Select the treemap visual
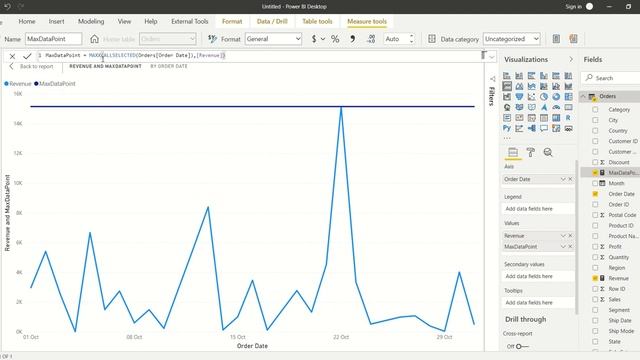This screenshot has height=360, width=640. coord(568,97)
